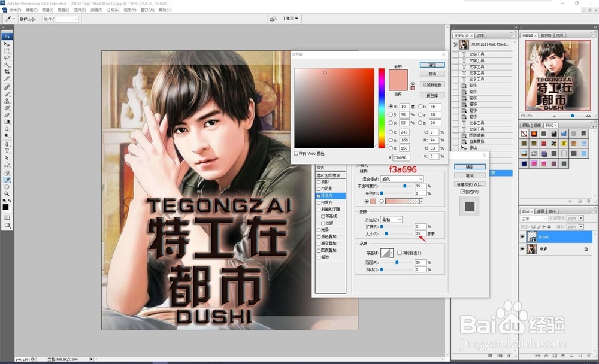The width and height of the screenshot is (599, 364).
Task: Select the Move tool in the toolbox
Action: [x=7, y=44]
